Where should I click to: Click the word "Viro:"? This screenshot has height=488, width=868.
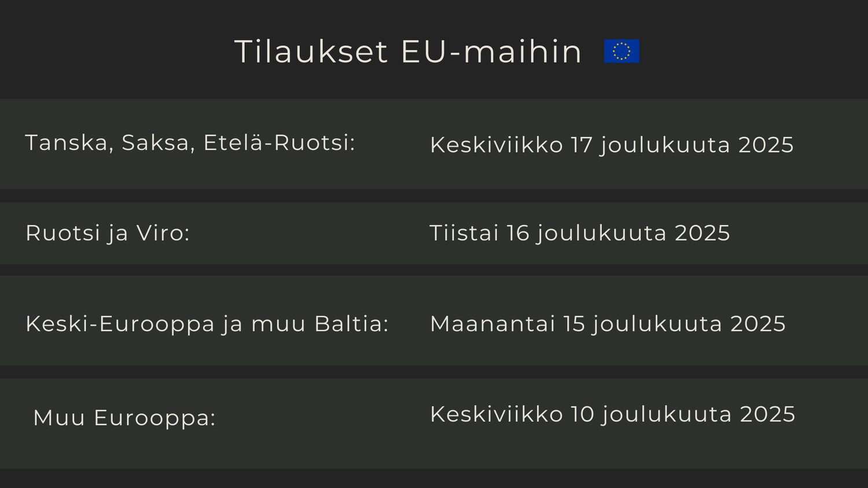(x=163, y=233)
